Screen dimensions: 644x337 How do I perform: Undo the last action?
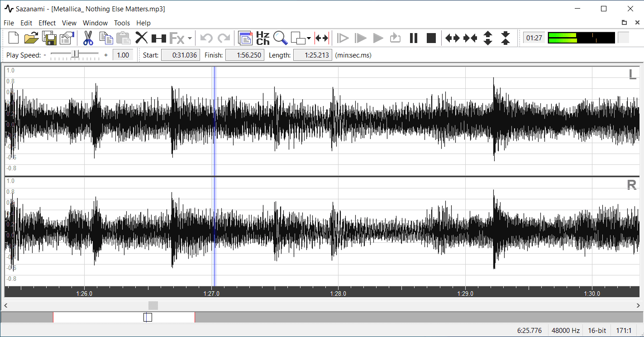[206, 38]
